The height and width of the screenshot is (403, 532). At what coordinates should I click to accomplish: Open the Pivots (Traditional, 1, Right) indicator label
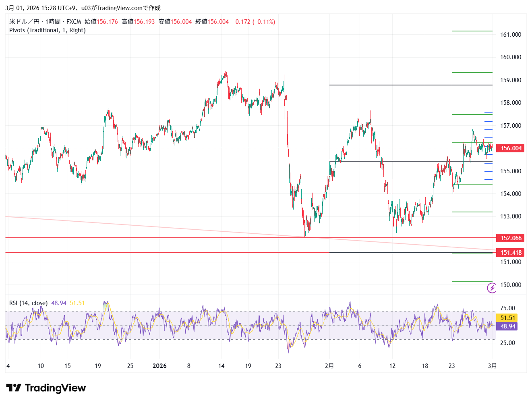tap(48, 30)
